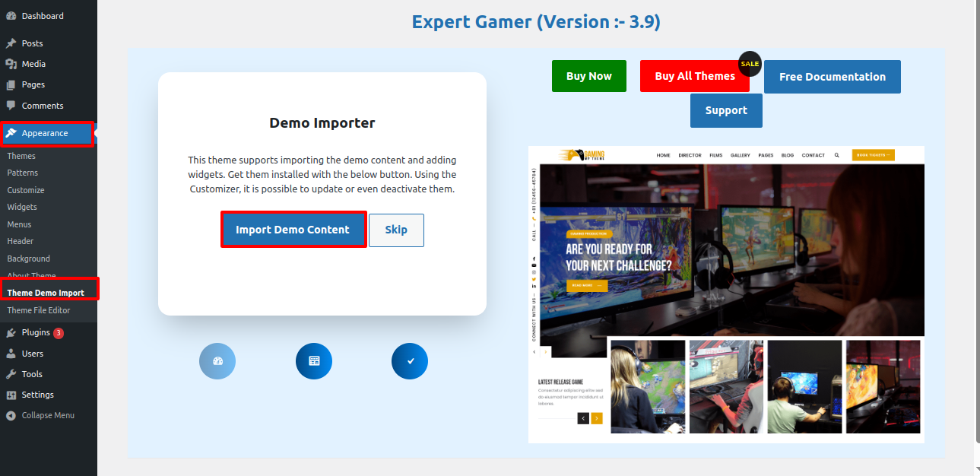Click the "Demo Importer" card title
The height and width of the screenshot is (476, 980).
click(322, 123)
